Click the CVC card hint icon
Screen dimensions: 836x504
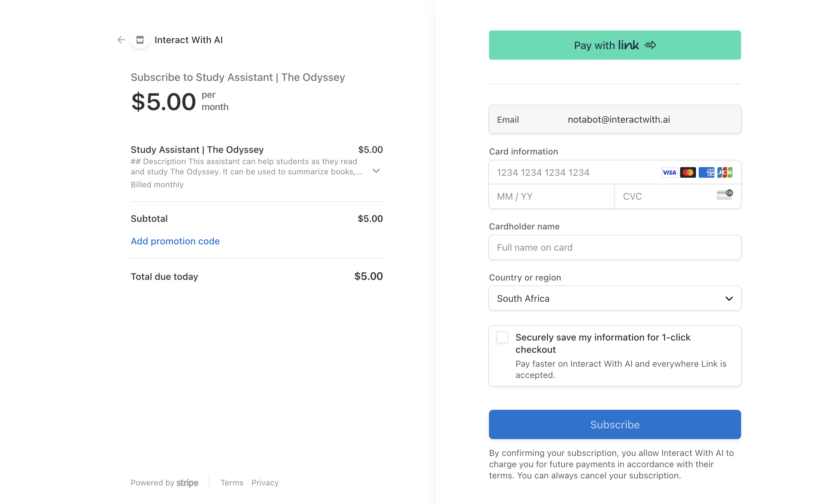725,195
